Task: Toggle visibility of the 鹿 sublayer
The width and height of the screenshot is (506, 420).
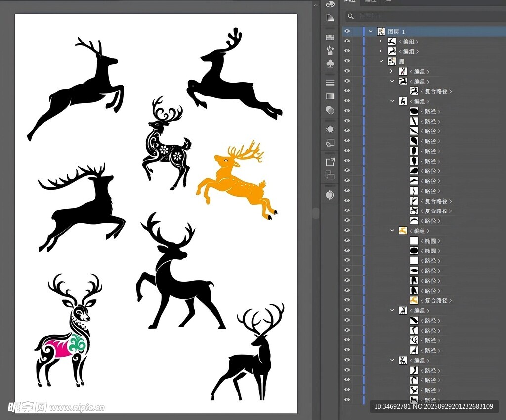Action: pos(347,61)
